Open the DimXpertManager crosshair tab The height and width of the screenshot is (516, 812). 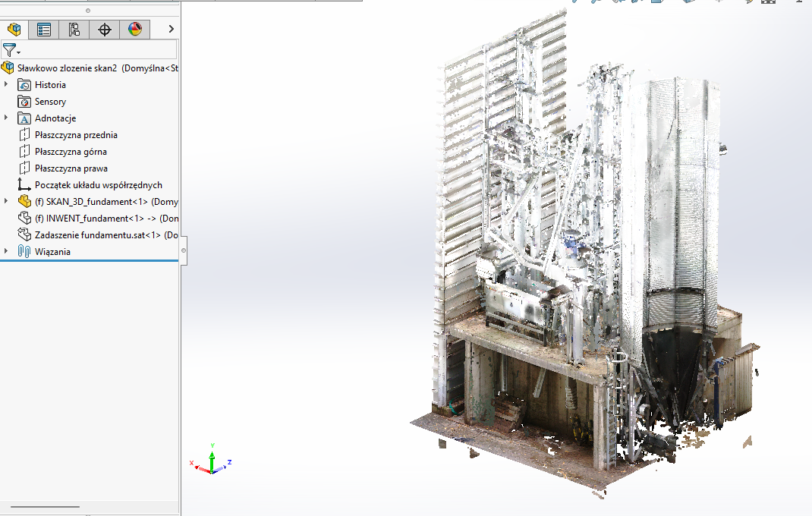[105, 30]
